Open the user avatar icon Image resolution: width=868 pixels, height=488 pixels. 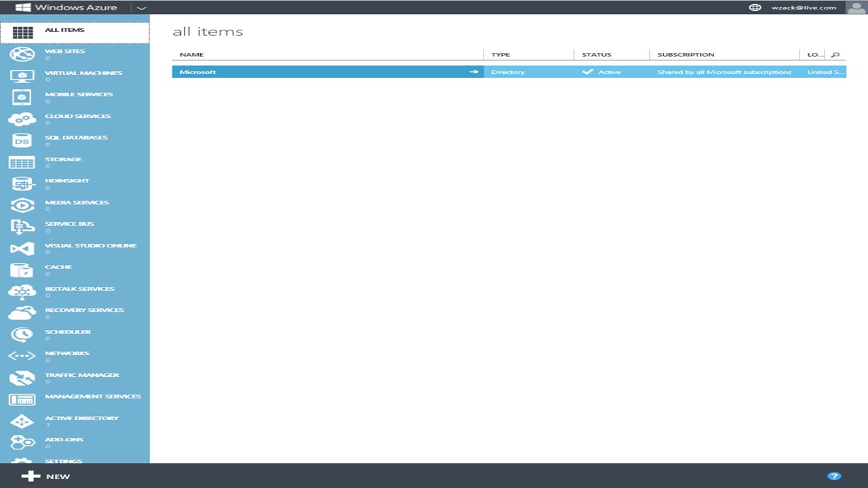(856, 7)
